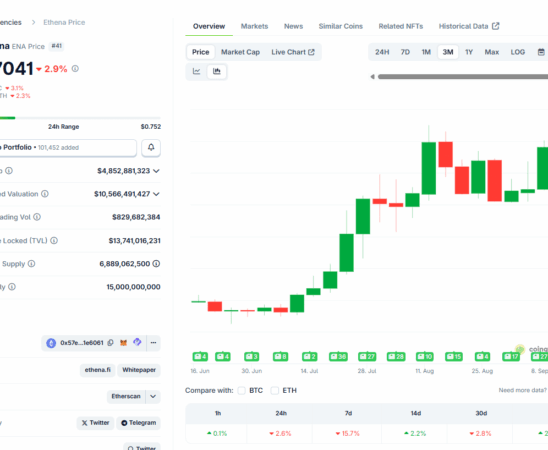The image size is (548, 450).
Task: Open the news marker labeled 10
Action: 425,357
